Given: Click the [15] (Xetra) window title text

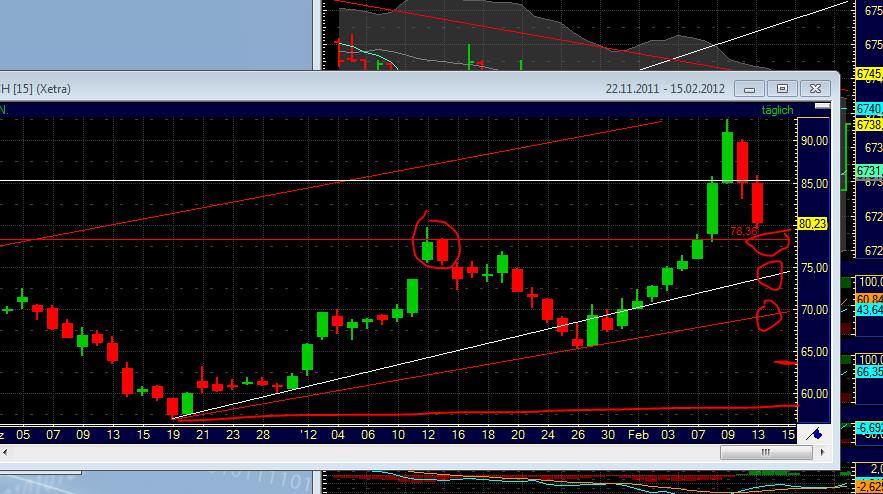Looking at the screenshot, I should [x=42, y=89].
